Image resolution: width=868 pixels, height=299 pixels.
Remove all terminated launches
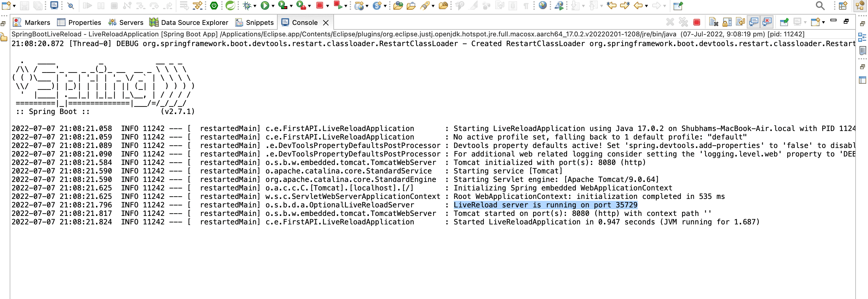(x=683, y=22)
